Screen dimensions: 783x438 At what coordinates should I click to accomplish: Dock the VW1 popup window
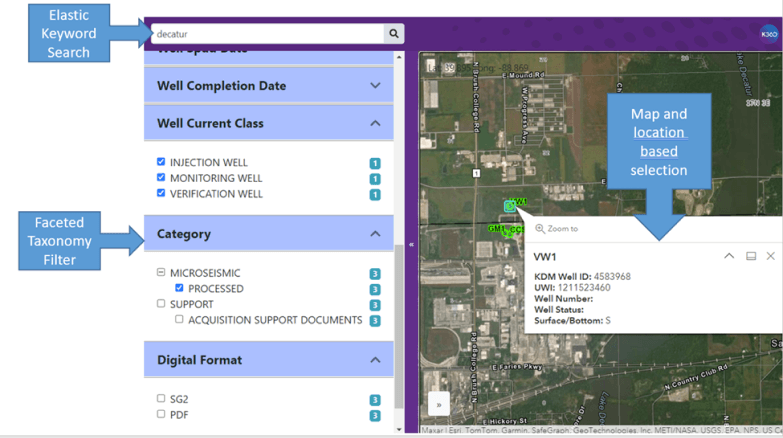click(x=751, y=257)
